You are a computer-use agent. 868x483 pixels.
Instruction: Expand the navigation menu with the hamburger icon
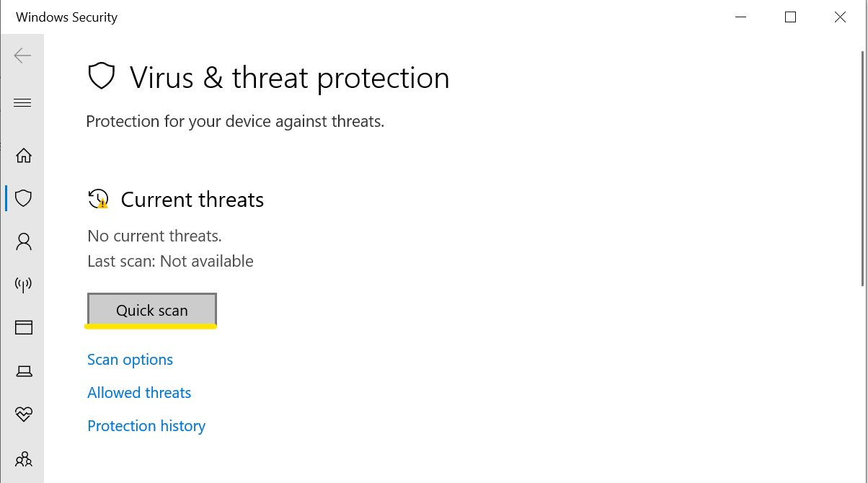(x=22, y=102)
